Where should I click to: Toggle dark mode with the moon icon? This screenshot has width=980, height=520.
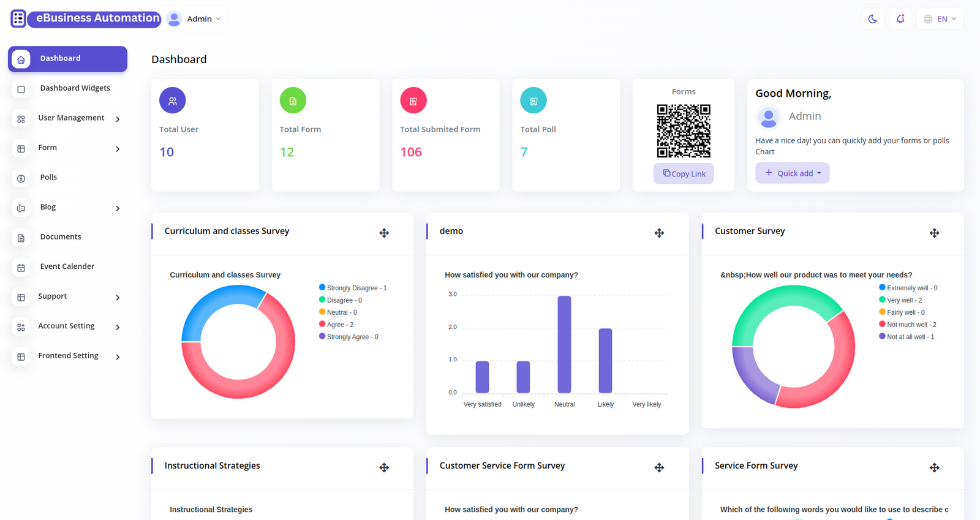872,19
